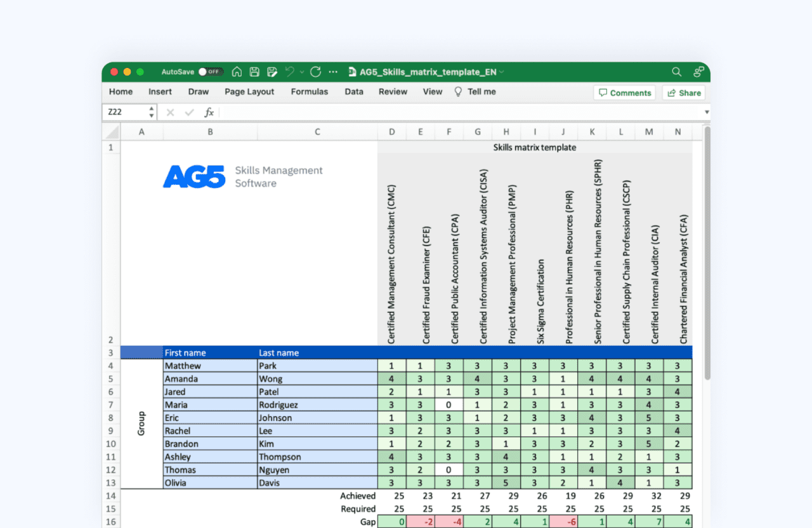This screenshot has width=812, height=528.
Task: Open the Comments panel
Action: 624,93
